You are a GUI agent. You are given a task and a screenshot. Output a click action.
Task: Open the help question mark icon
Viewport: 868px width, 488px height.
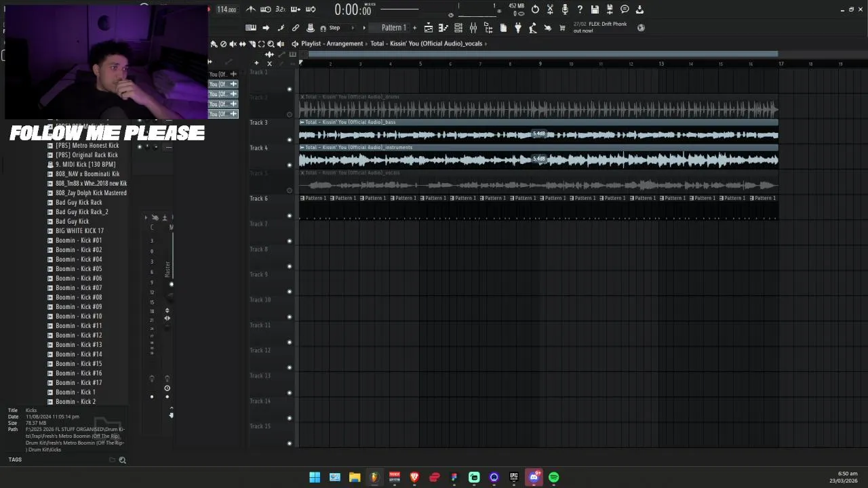[x=580, y=9]
